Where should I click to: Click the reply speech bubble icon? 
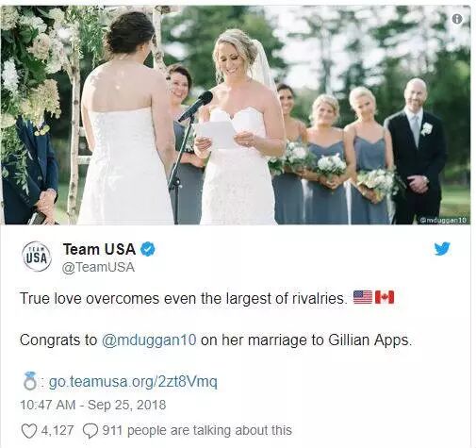click(x=90, y=431)
